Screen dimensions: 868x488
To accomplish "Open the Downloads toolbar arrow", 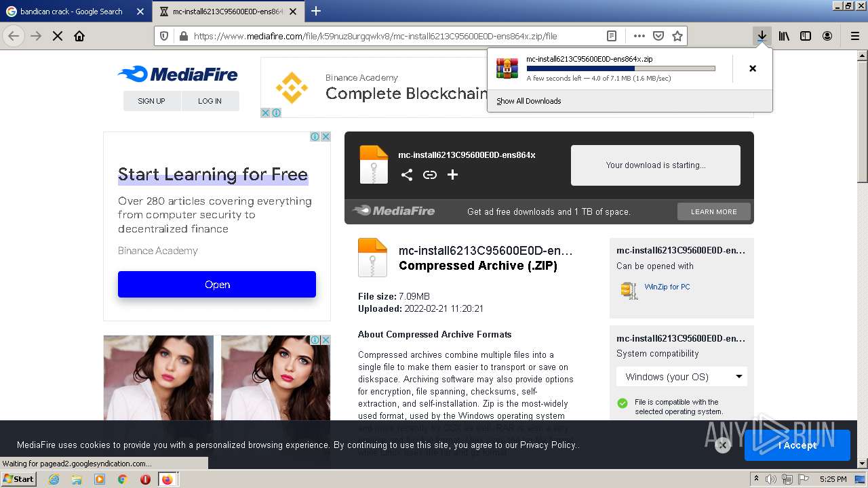I will [762, 36].
